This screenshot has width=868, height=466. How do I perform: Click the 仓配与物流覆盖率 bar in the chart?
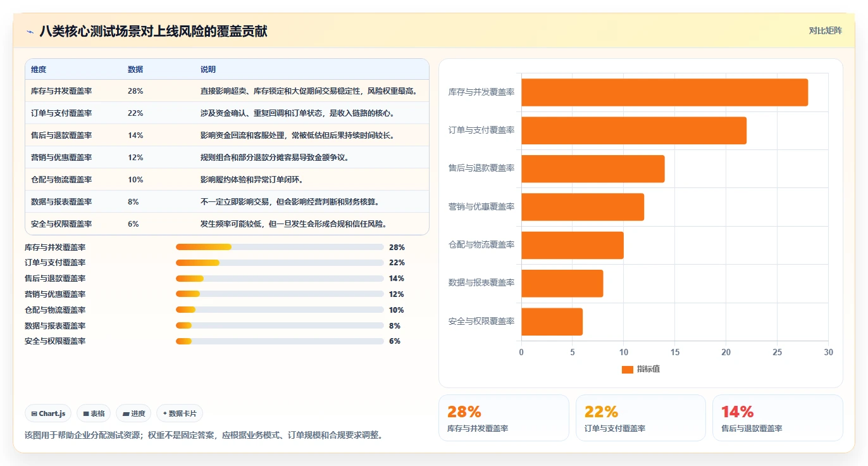click(x=573, y=245)
